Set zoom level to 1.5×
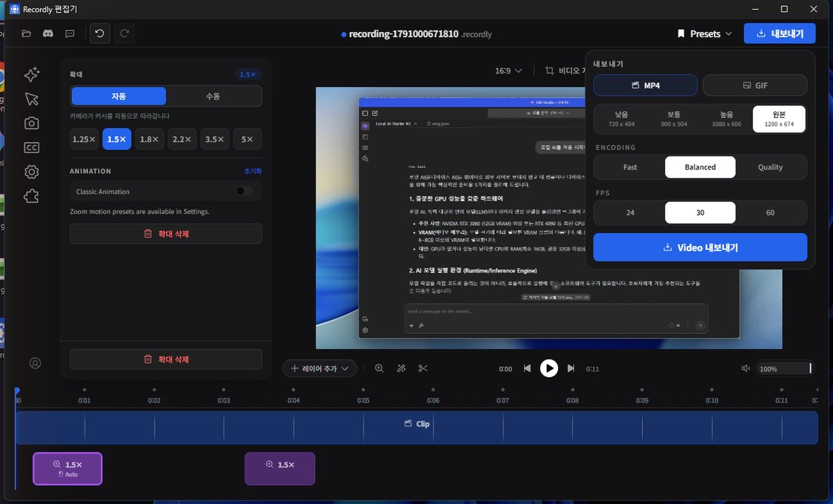This screenshot has width=833, height=504. [117, 139]
